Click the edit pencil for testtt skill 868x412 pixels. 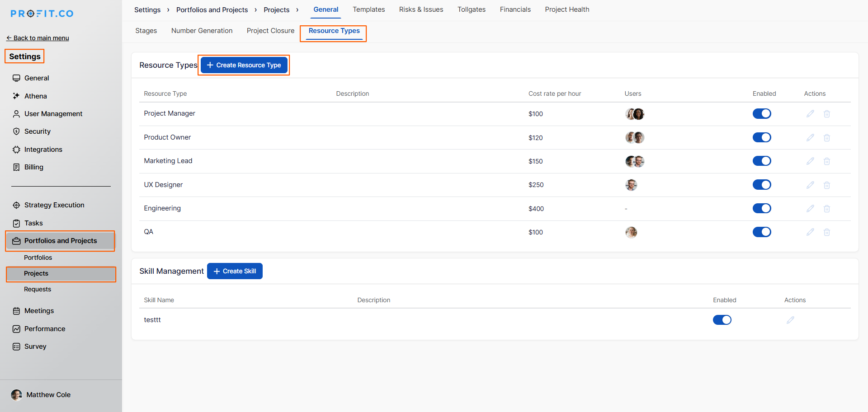point(790,320)
